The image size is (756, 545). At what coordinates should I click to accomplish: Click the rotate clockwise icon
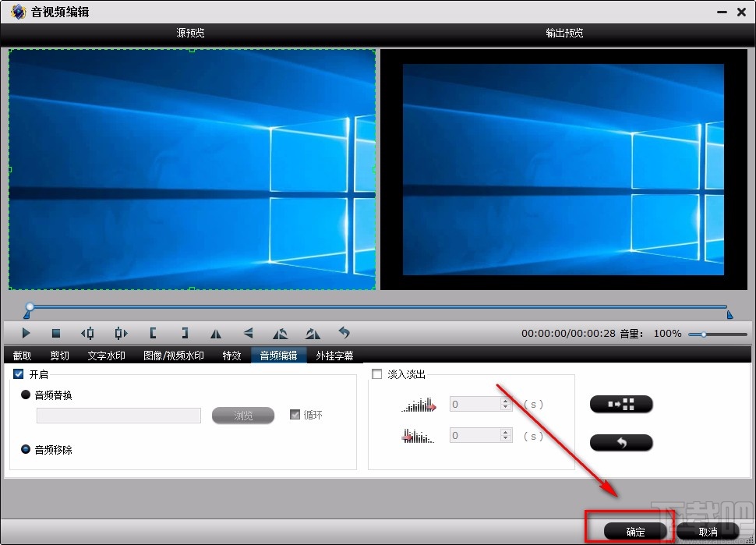pos(313,333)
